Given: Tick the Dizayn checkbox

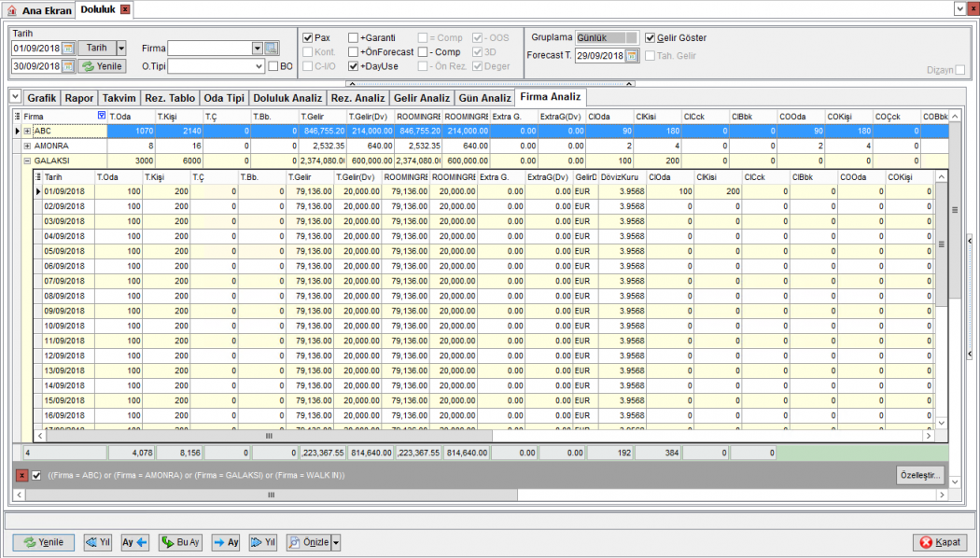Looking at the screenshot, I should [x=960, y=70].
